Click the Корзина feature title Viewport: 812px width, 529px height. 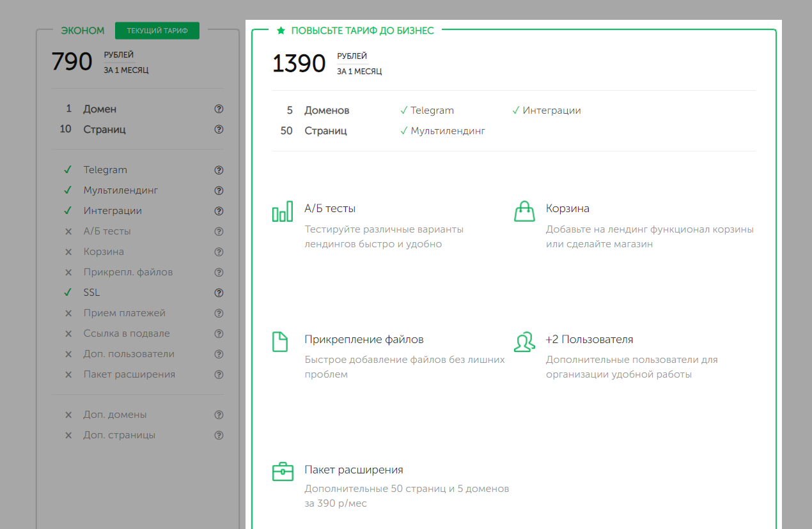[x=567, y=209]
